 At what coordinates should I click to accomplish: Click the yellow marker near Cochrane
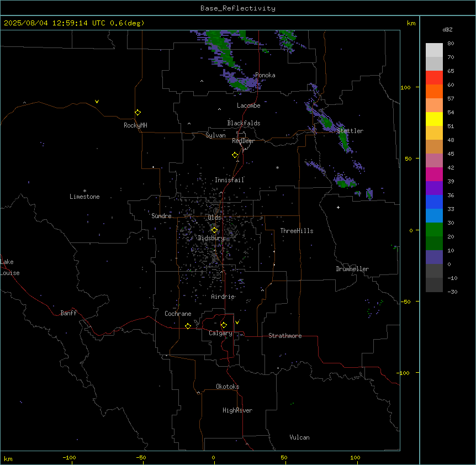188,326
